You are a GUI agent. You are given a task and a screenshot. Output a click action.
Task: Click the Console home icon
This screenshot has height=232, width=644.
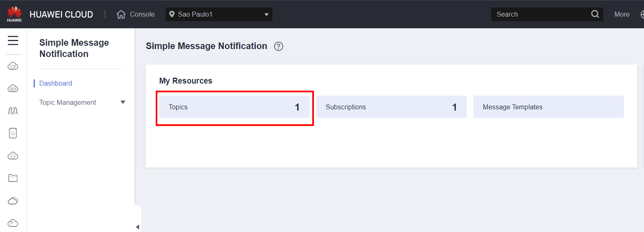[121, 15]
